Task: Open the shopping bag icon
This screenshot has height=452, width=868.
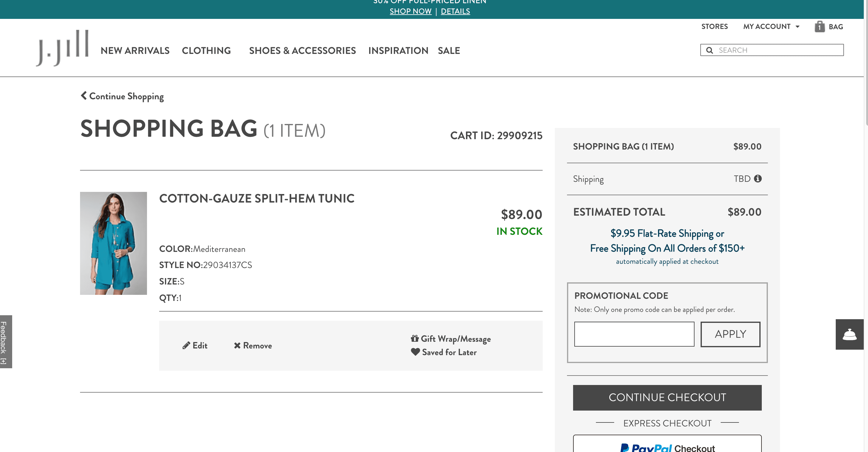Action: click(x=820, y=26)
